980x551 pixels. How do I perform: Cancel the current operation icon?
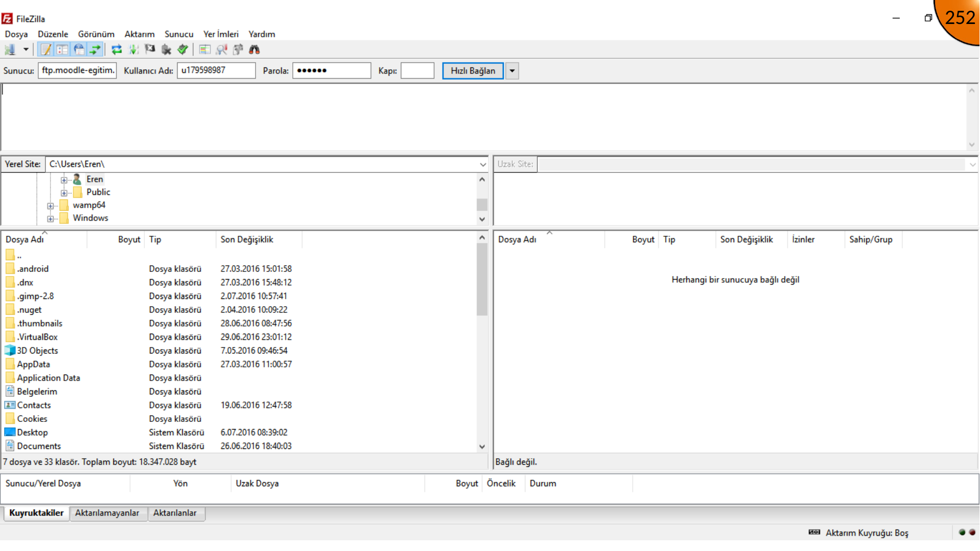pyautogui.click(x=150, y=49)
